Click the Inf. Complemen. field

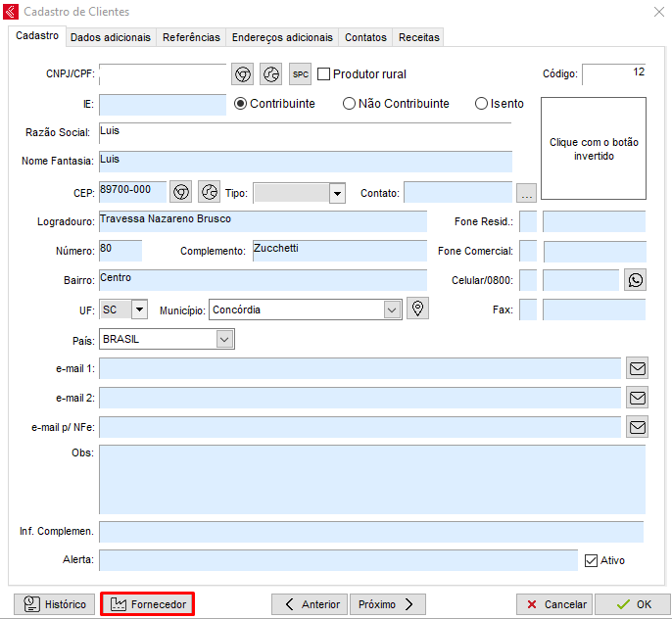click(371, 532)
